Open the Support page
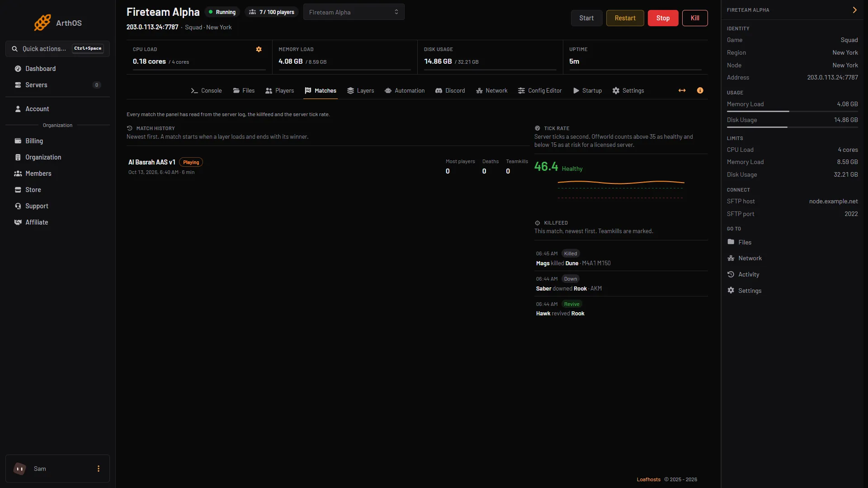The height and width of the screenshot is (488, 868). click(57, 206)
